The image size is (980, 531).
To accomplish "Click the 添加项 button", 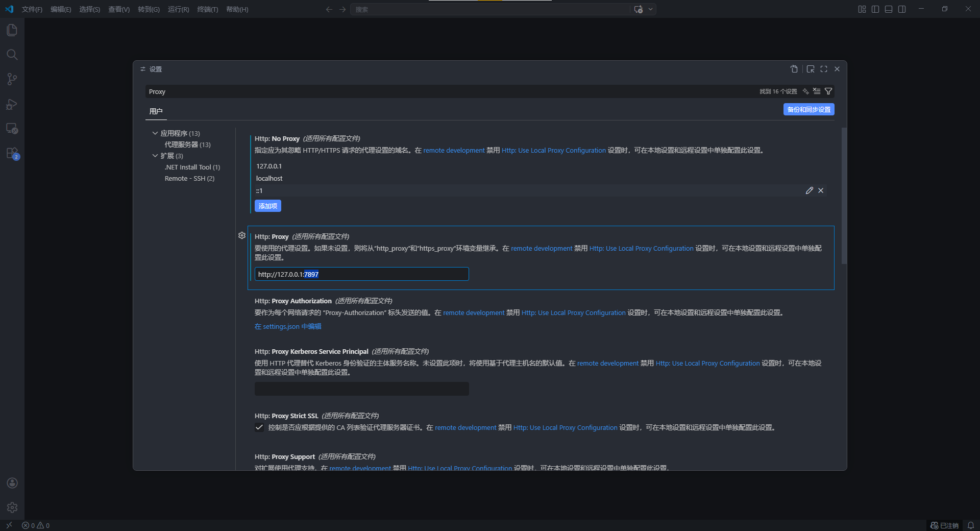I will pos(267,206).
